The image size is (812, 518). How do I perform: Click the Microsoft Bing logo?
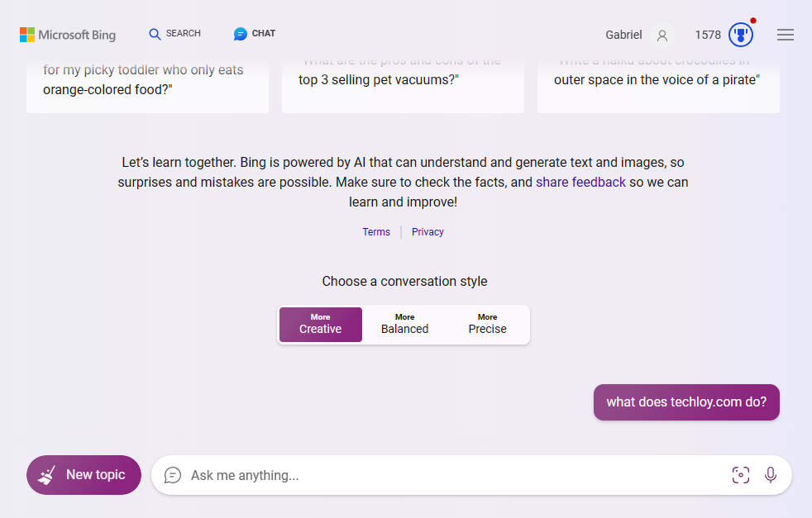tap(68, 35)
